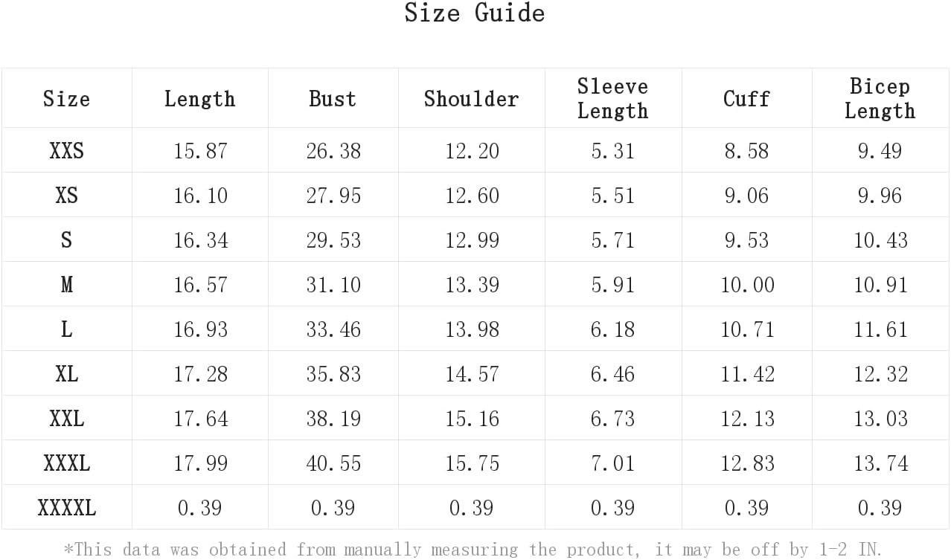The width and height of the screenshot is (951, 560).
Task: Select the Size column header
Action: coord(66,98)
